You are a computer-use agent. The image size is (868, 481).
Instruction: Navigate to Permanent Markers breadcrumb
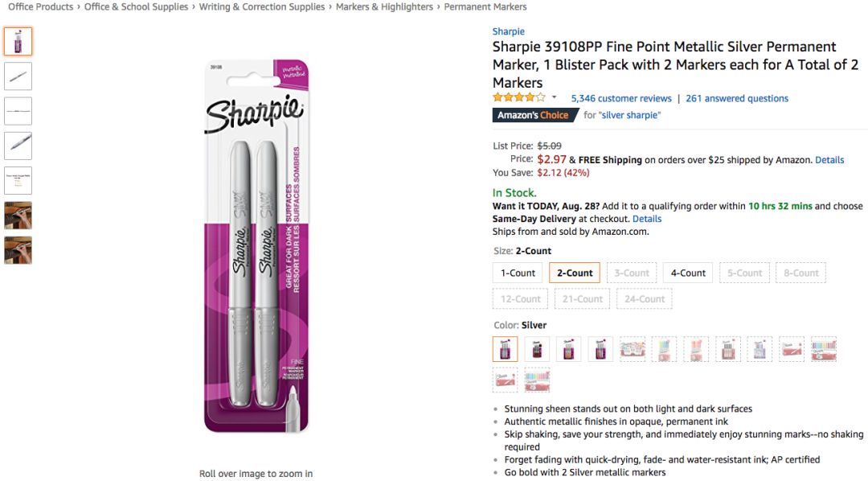[x=485, y=6]
